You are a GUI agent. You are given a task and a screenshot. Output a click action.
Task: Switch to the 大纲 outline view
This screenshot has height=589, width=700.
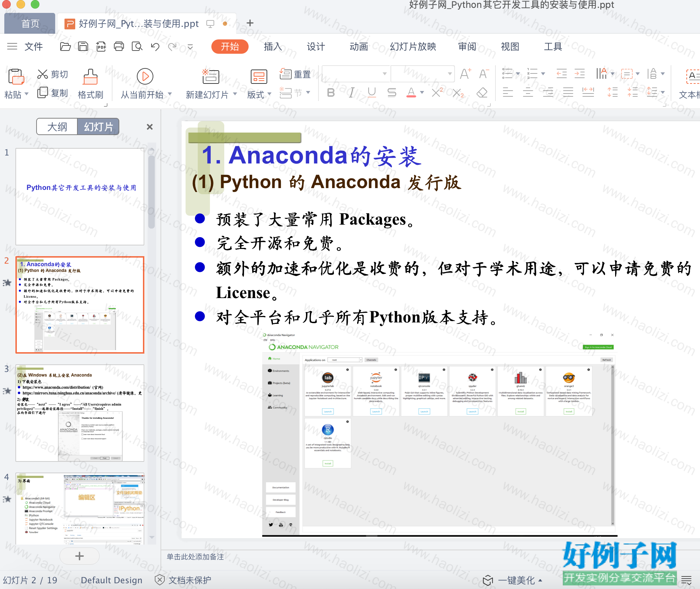57,127
